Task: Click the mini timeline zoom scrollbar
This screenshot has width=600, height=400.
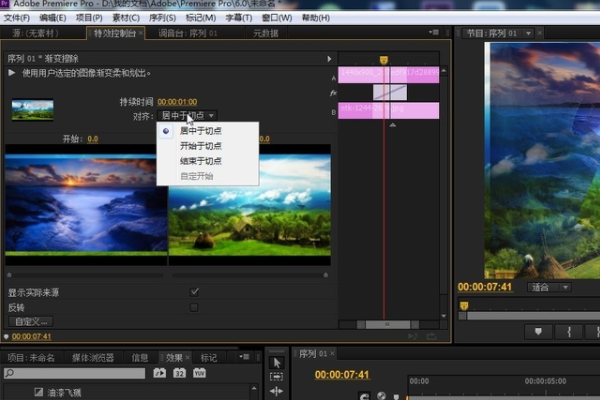Action: [x=388, y=325]
